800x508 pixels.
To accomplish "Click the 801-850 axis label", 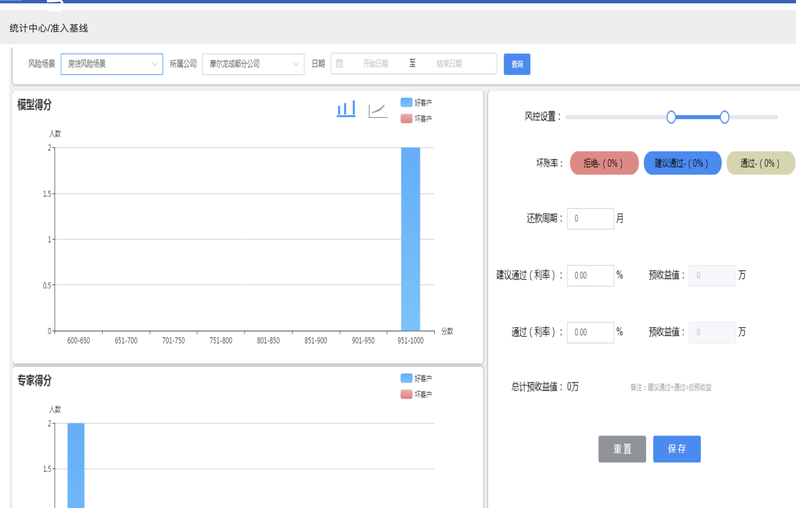I will 268,341.
